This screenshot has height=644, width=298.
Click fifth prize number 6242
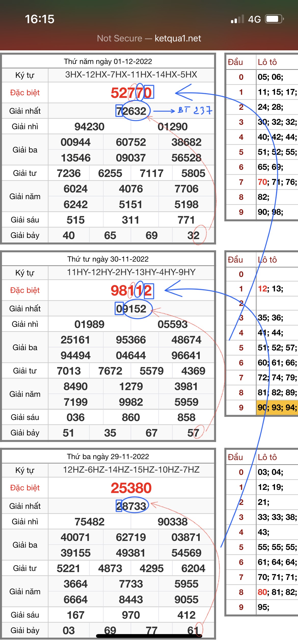coord(76,204)
